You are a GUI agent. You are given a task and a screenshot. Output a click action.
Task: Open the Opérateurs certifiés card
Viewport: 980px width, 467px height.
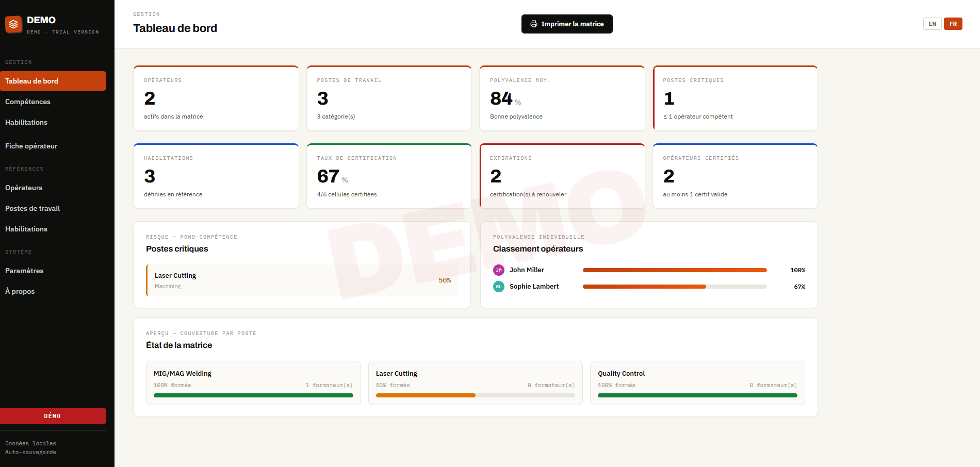click(x=735, y=176)
